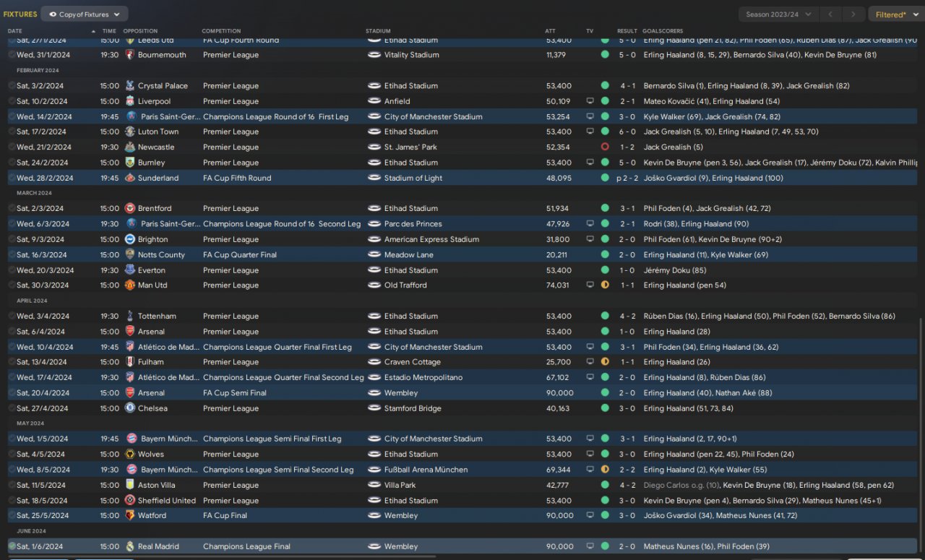Click the 74,031 attendance value

558,285
